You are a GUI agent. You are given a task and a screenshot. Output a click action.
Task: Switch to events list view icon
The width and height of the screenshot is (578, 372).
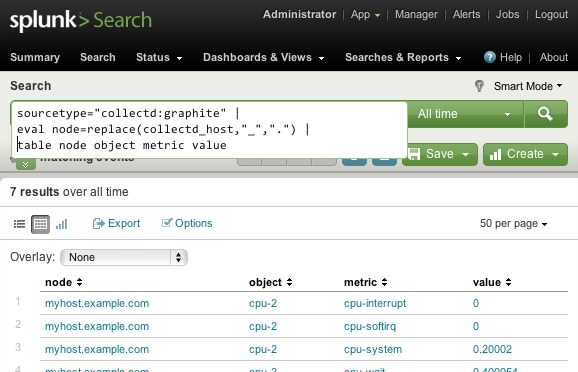tap(19, 224)
